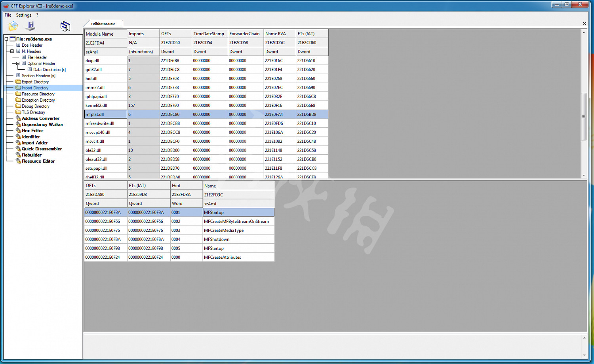Open a file with the open folder toolbar icon
This screenshot has height=364, width=594.
[13, 25]
